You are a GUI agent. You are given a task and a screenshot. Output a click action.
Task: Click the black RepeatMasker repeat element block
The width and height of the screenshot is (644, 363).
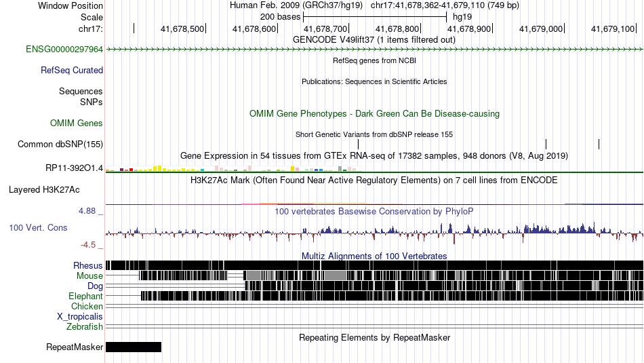(134, 347)
